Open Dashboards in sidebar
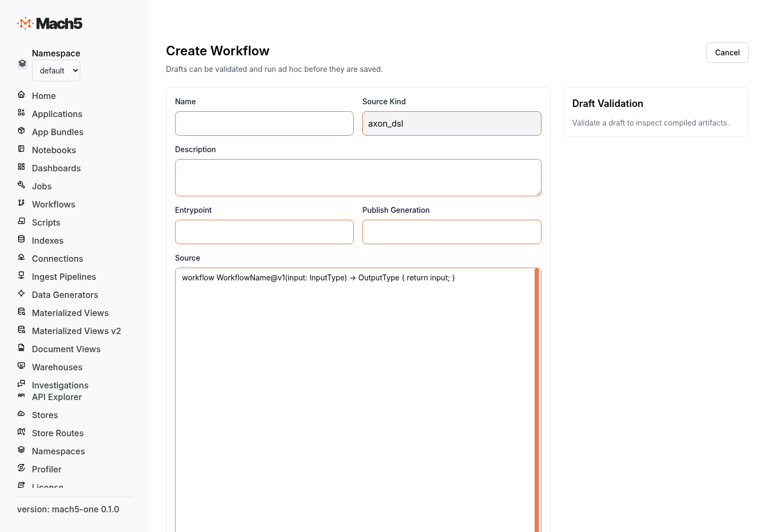The width and height of the screenshot is (766, 532). point(56,168)
